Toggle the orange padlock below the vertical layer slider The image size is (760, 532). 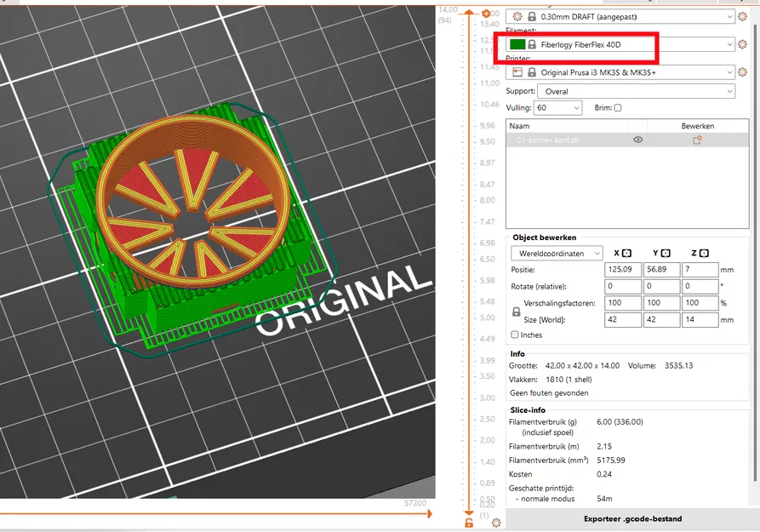point(469,523)
